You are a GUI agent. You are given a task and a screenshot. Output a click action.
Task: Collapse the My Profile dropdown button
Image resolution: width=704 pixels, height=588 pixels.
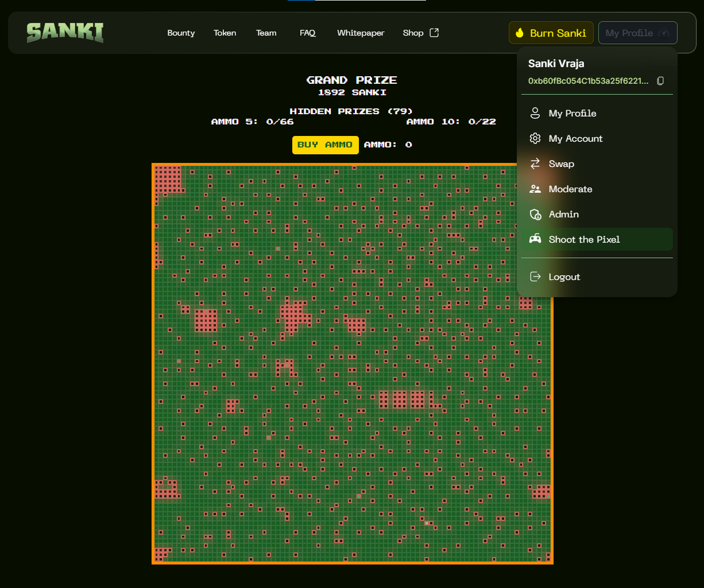638,33
